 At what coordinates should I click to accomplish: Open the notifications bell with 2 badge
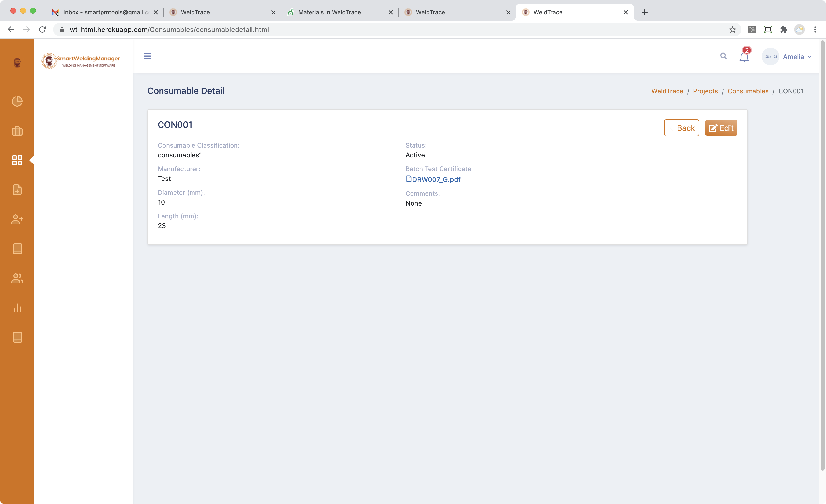[745, 55]
